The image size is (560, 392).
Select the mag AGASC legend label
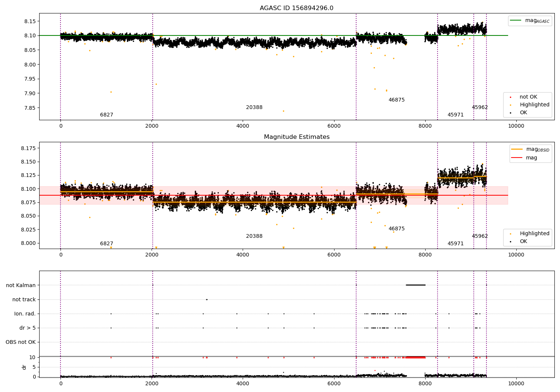tap(537, 21)
